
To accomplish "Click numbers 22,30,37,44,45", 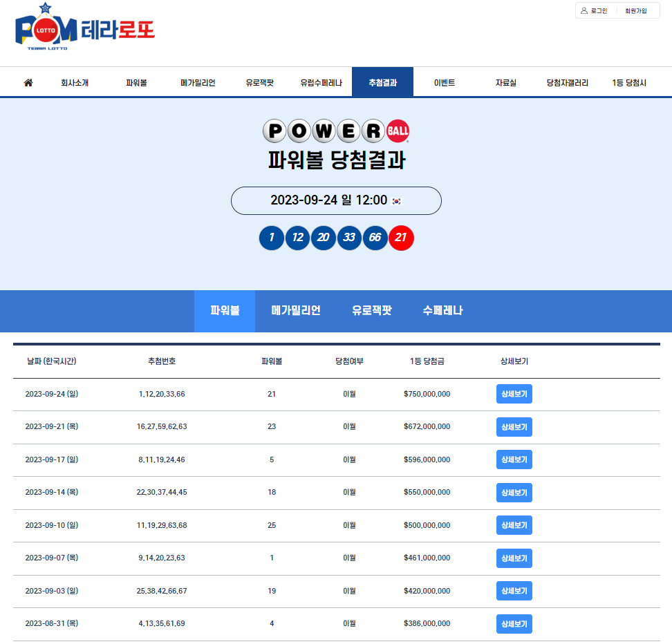I will click(162, 492).
